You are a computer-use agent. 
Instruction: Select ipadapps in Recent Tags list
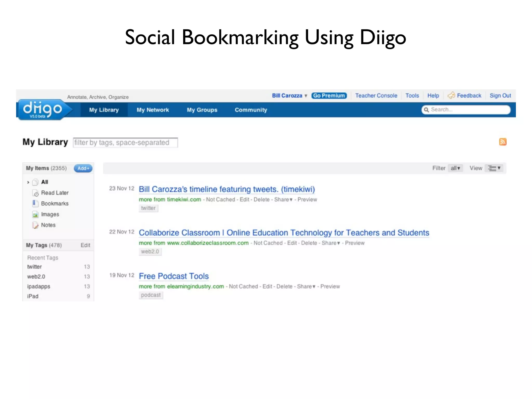tap(39, 287)
